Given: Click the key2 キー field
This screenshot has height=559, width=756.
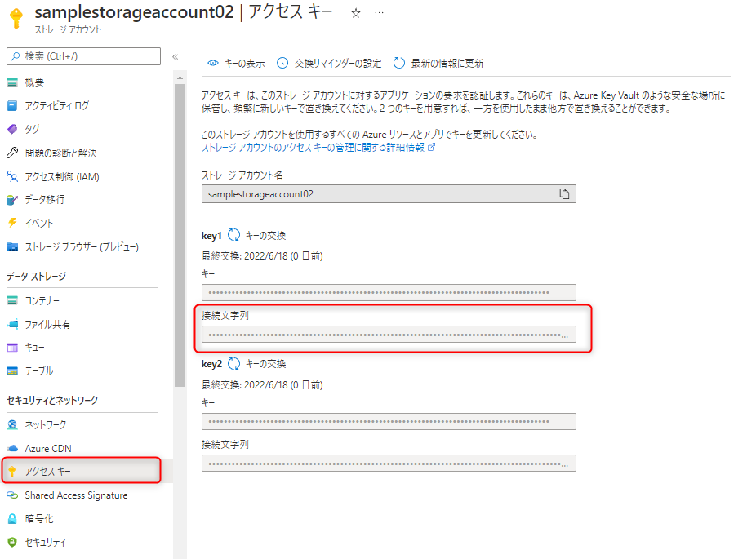Looking at the screenshot, I should (x=388, y=421).
